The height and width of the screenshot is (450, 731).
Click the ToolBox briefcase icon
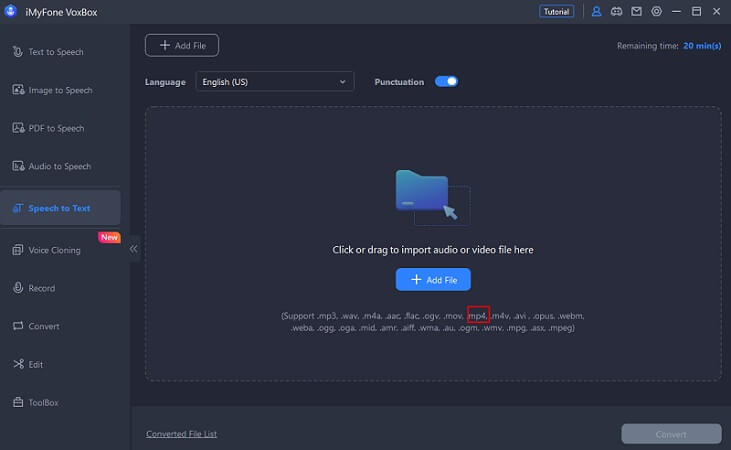[18, 402]
